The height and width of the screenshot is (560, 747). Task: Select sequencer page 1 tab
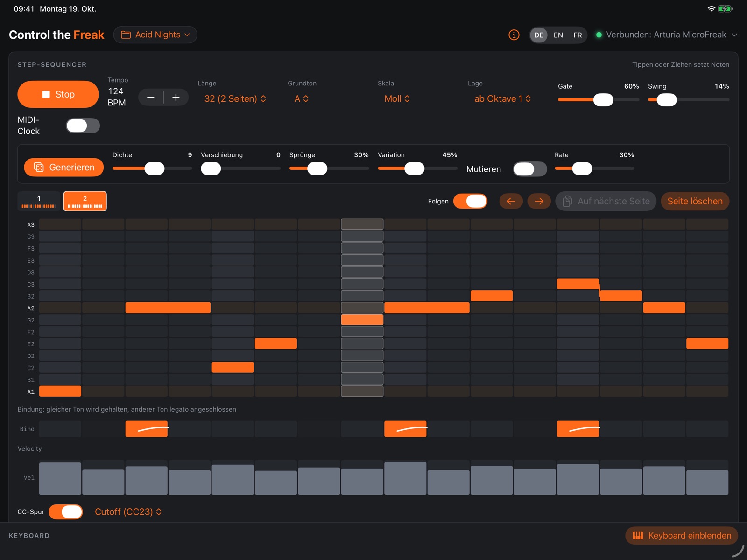pyautogui.click(x=39, y=201)
